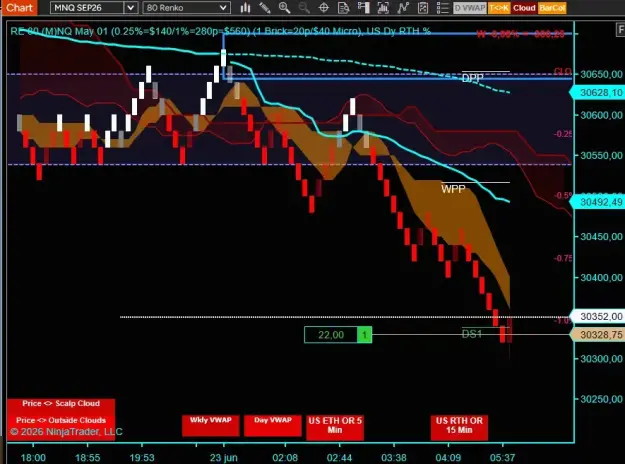The image size is (625, 464).
Task: Select the drawing tools pencil icon
Action: 265,8
